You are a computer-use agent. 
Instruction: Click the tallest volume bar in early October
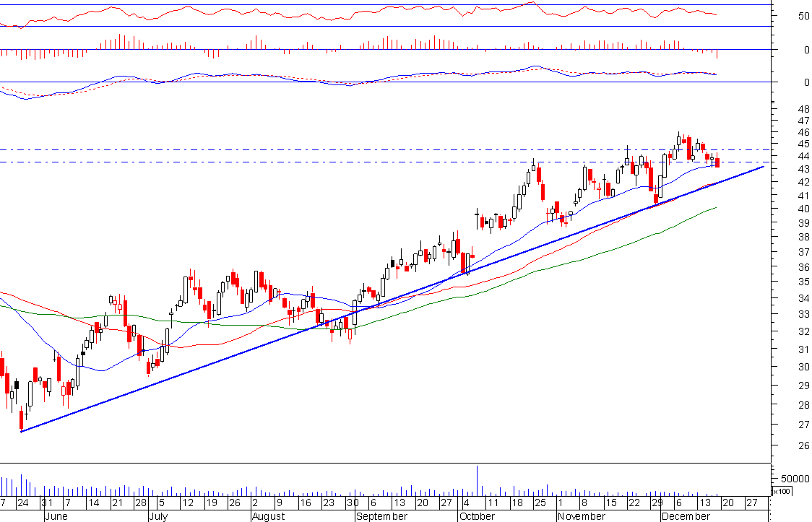[477, 481]
